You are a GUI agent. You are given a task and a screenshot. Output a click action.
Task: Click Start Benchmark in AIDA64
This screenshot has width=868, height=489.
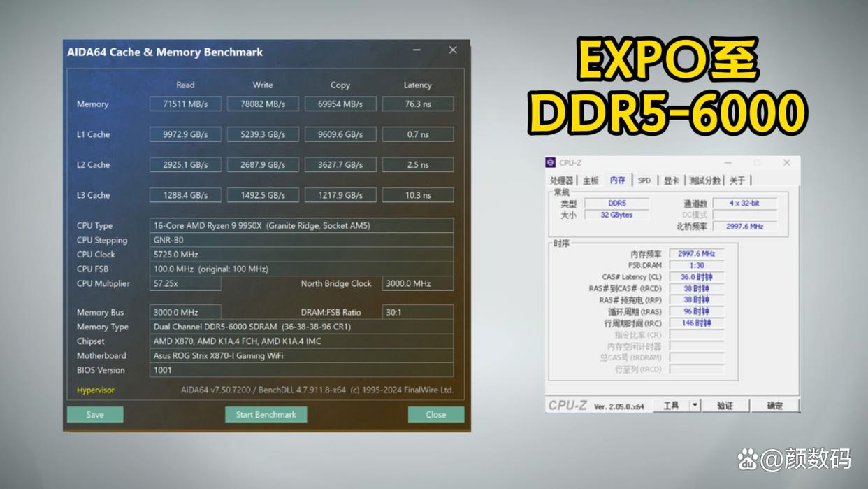point(266,414)
